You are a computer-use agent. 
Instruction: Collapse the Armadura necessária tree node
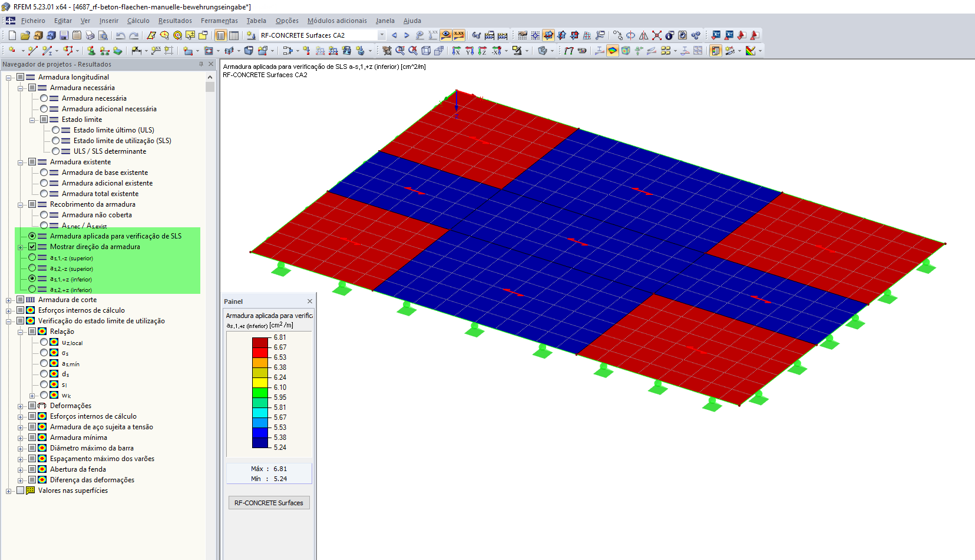tap(21, 88)
